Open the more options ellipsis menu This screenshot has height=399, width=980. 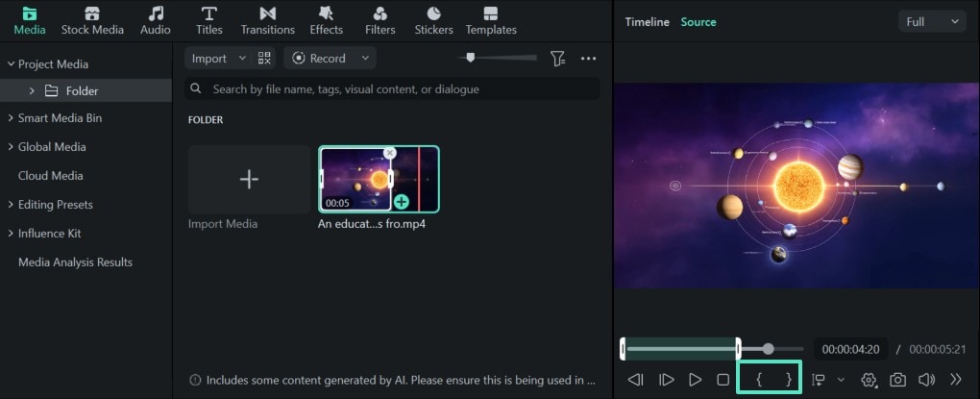point(588,58)
